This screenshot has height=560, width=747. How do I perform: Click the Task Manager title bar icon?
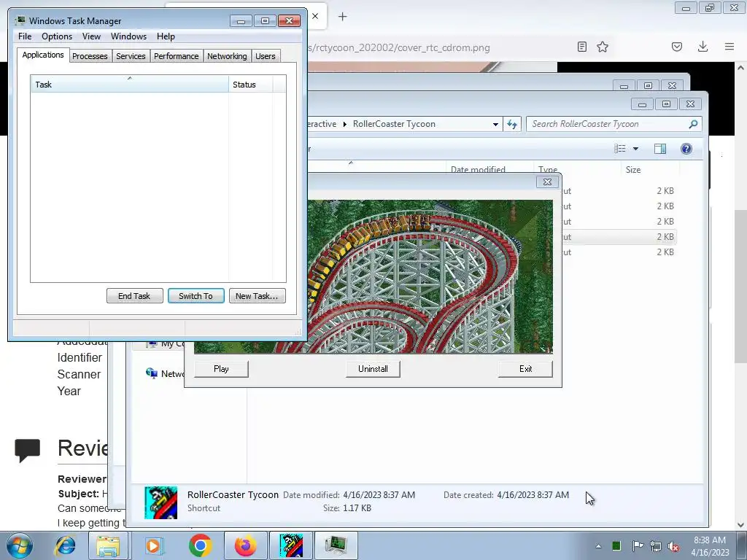click(20, 20)
